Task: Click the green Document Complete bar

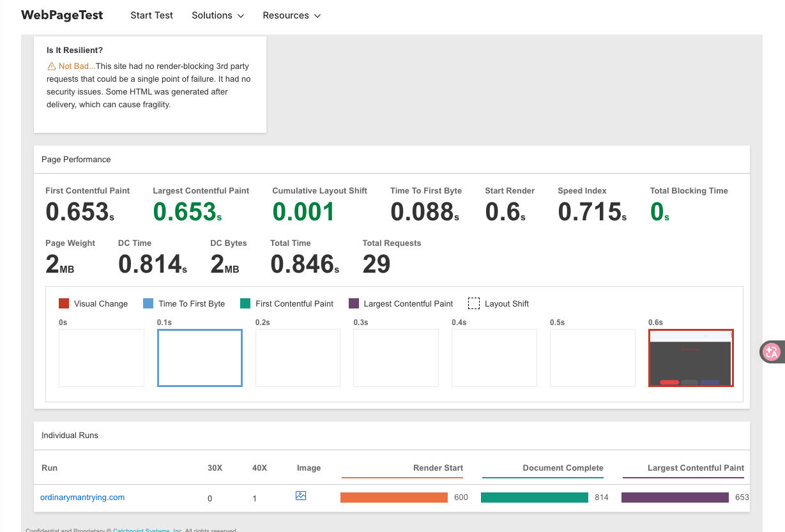Action: click(x=535, y=498)
